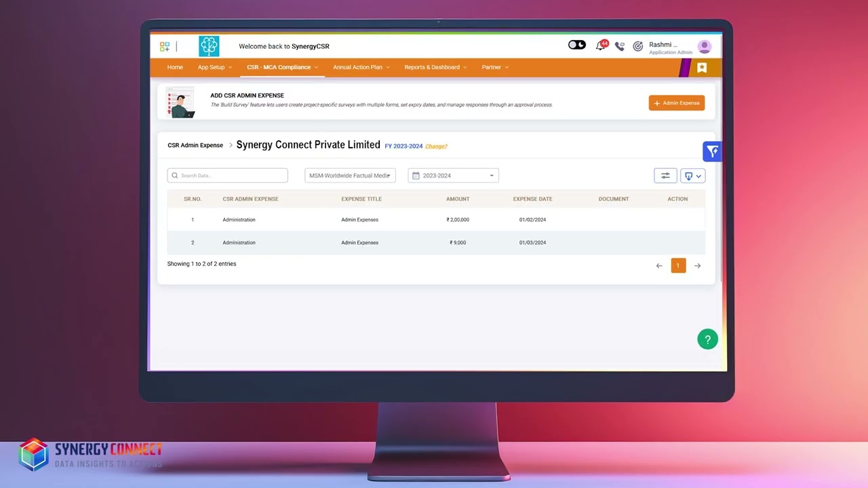868x488 pixels.
Task: Sort by SR.NO. column header
Action: pyautogui.click(x=193, y=199)
